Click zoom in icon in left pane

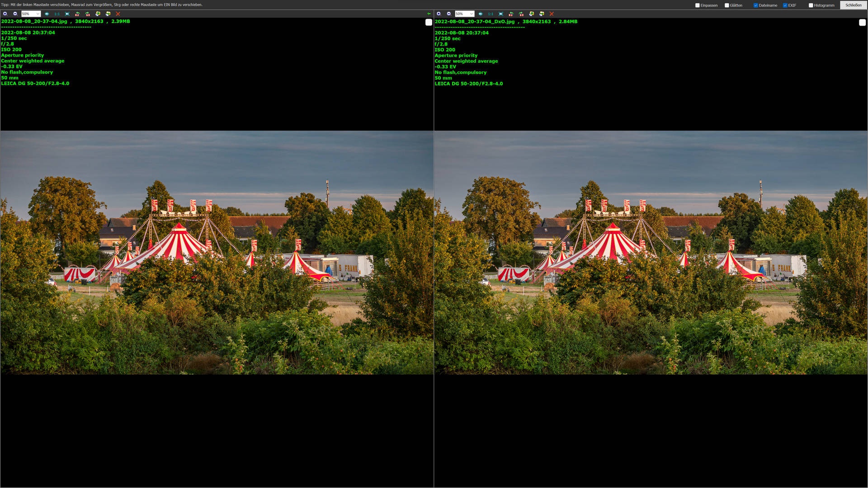(5, 14)
